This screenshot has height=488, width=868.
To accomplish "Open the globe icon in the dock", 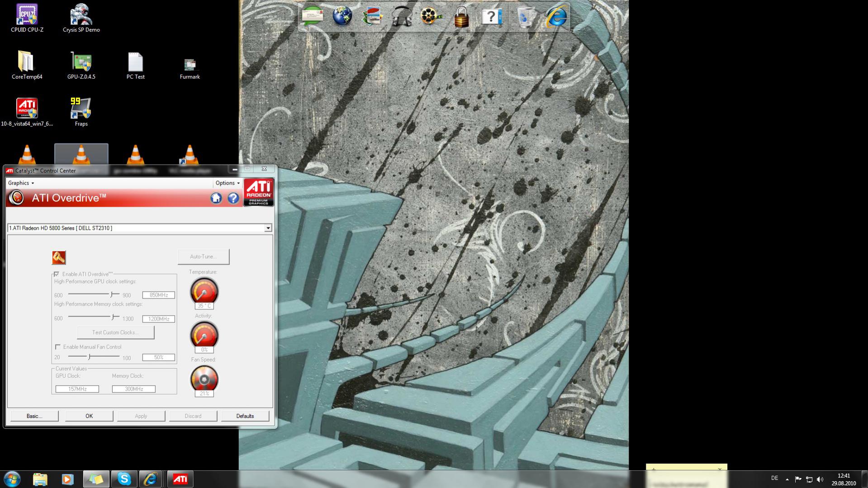I will tap(342, 17).
